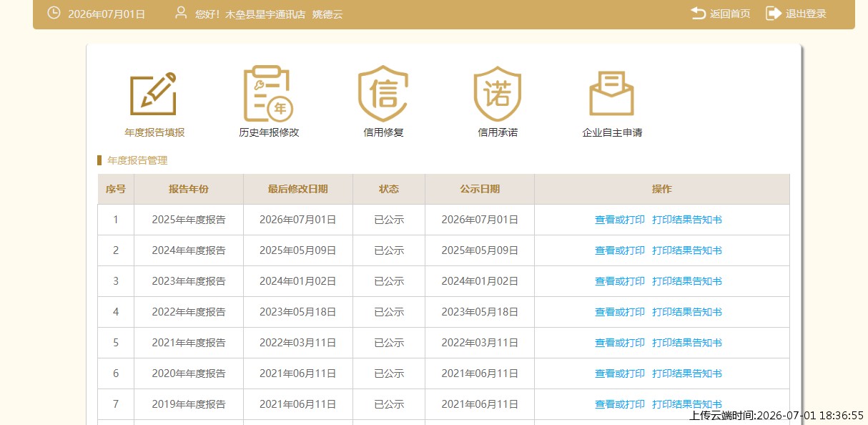Click user name 姚德云 in header
The width and height of the screenshot is (868, 425).
point(327,14)
